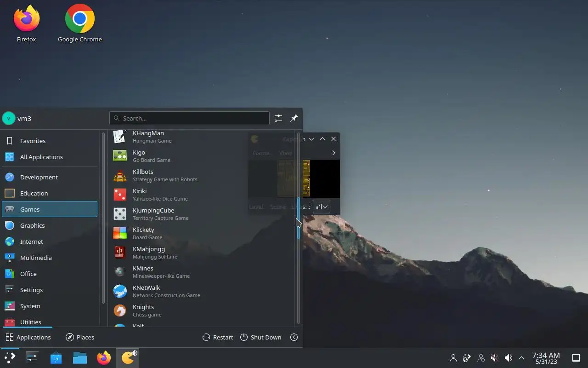Open Kapman difficulty level dropdown

coord(322,207)
